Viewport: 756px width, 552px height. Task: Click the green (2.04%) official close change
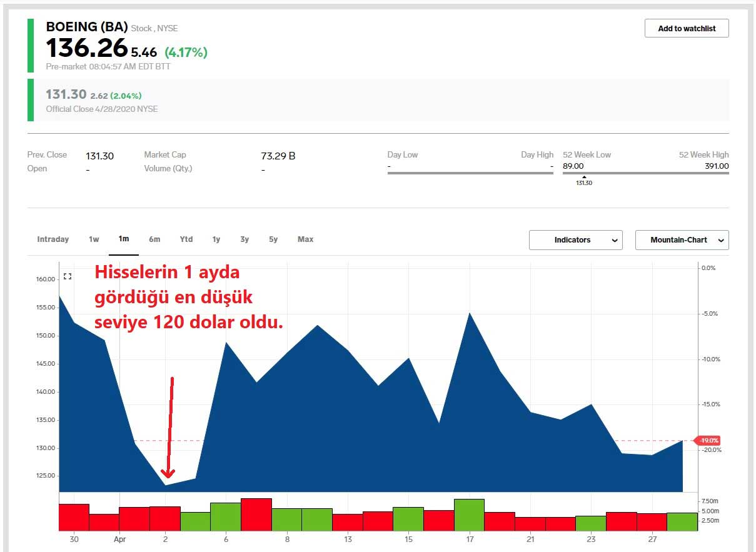pyautogui.click(x=126, y=96)
